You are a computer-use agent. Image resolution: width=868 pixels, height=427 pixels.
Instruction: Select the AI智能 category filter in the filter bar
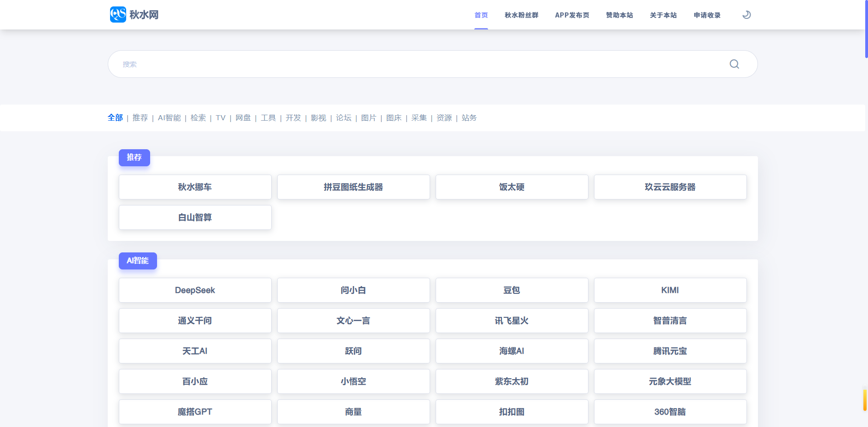tap(169, 118)
